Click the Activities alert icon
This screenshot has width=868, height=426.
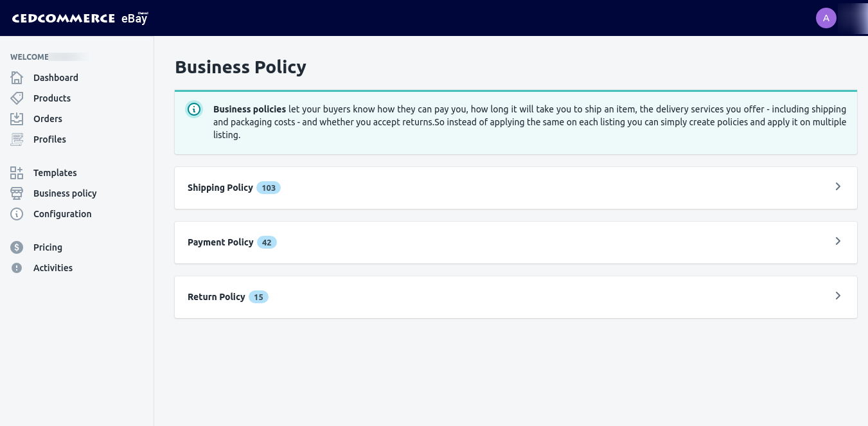[17, 268]
